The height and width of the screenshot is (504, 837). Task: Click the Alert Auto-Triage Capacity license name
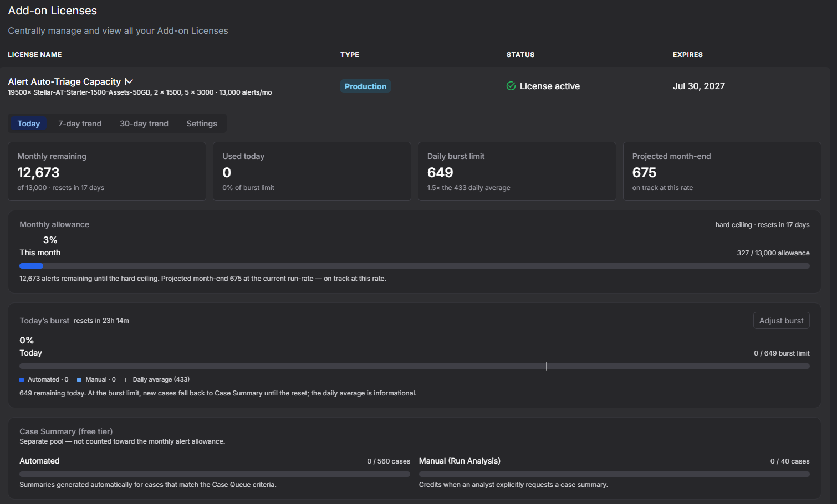tap(64, 81)
